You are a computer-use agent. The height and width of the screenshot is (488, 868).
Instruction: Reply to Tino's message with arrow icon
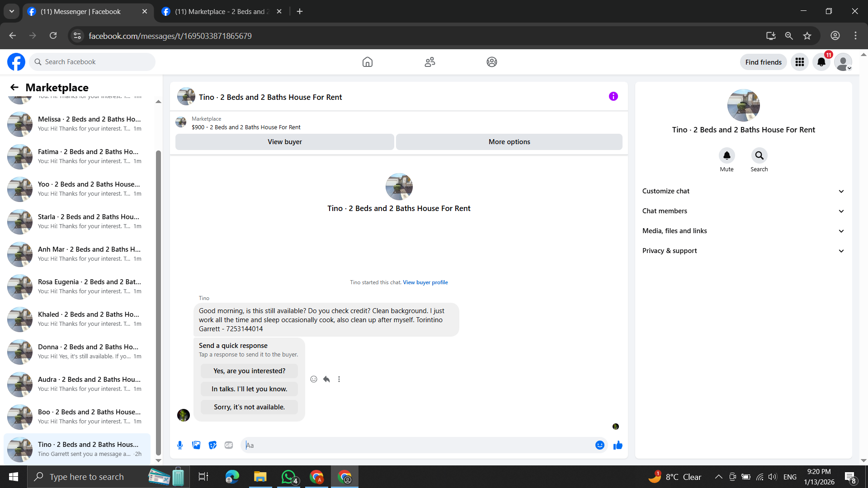tap(326, 379)
